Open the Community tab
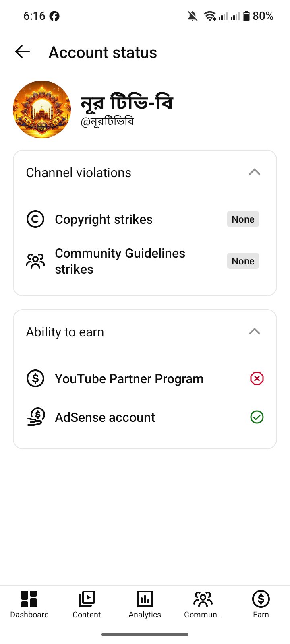Screen dimensions: 290x644 pyautogui.click(x=203, y=605)
